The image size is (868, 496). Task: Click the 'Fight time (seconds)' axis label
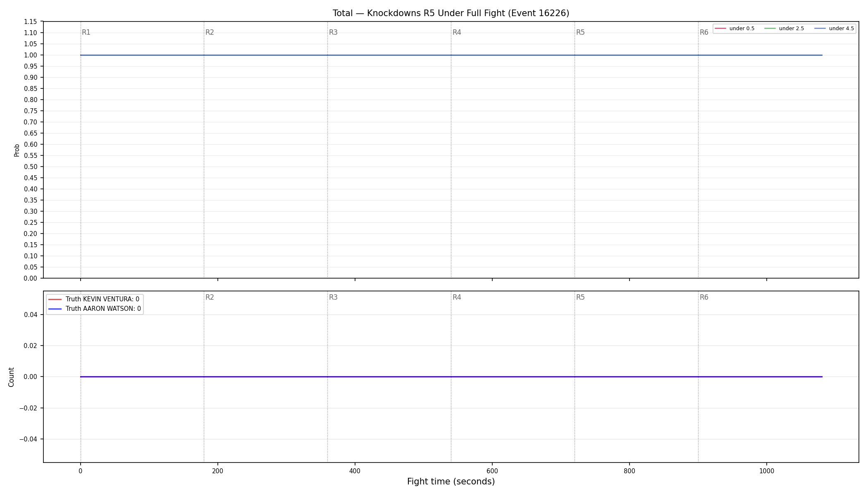point(451,482)
